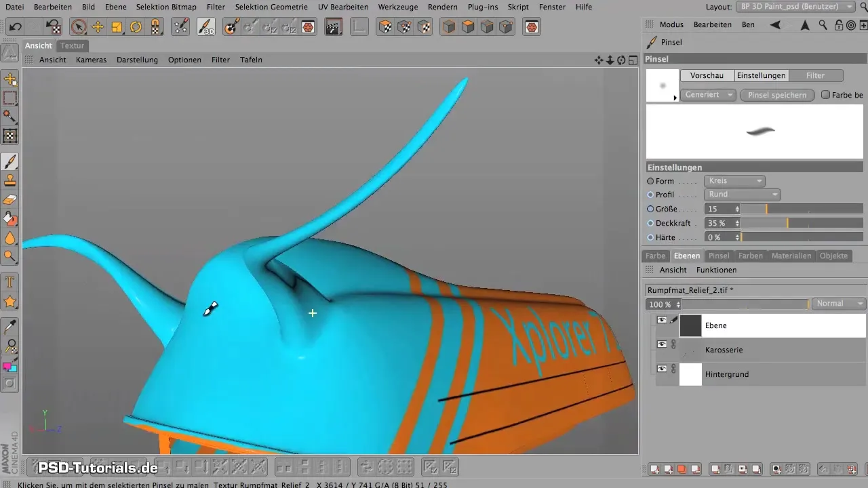Image resolution: width=868 pixels, height=488 pixels.
Task: Enable the Farbe be checkbox
Action: coord(825,95)
